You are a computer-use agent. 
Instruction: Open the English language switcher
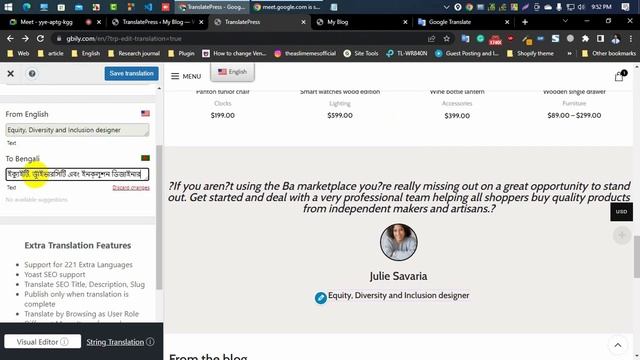232,72
